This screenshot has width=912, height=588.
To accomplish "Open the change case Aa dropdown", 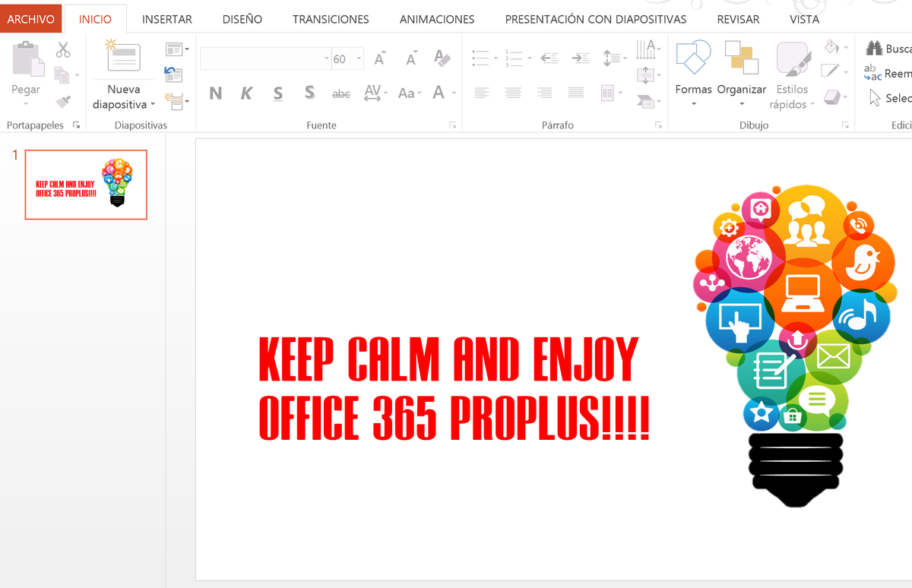I will click(410, 93).
